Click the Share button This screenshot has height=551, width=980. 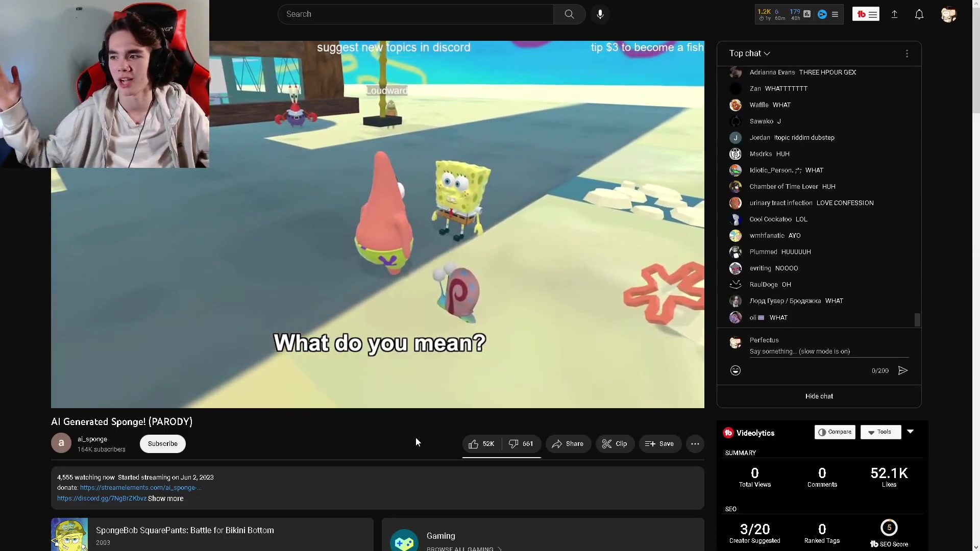[x=568, y=444]
